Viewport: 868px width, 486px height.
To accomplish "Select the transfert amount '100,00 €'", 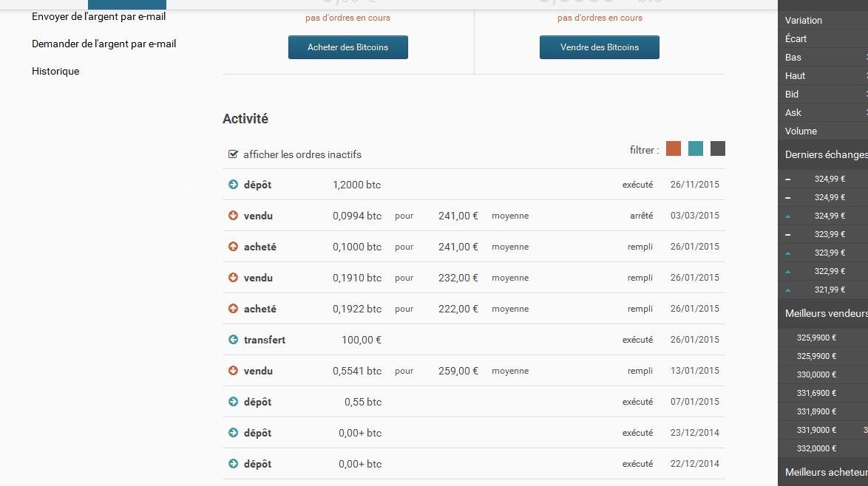I will (361, 340).
